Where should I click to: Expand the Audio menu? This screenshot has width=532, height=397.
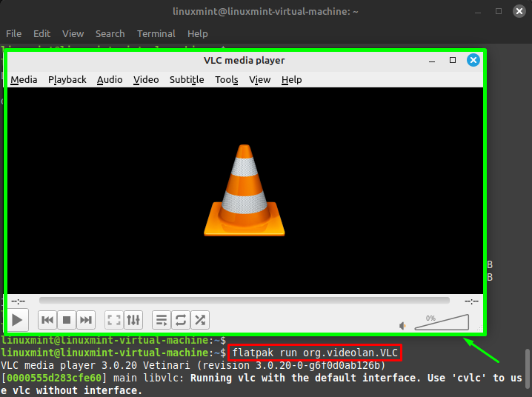[x=110, y=80]
